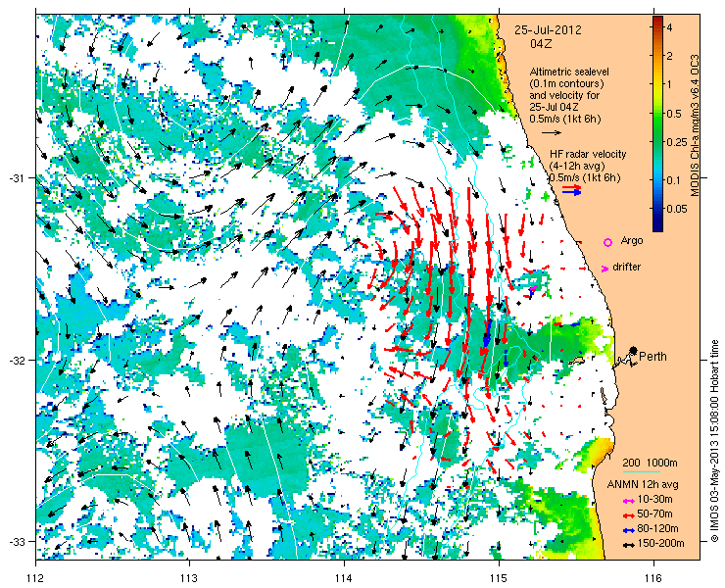Click the latitude label -32
The image size is (725, 588).
click(x=15, y=360)
